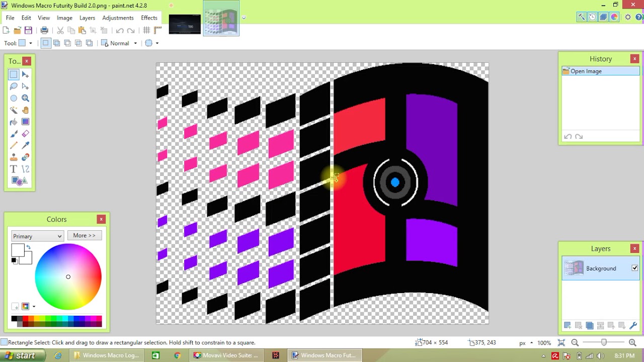This screenshot has width=644, height=362.
Task: Select the Lasso Select tool
Action: [14, 86]
